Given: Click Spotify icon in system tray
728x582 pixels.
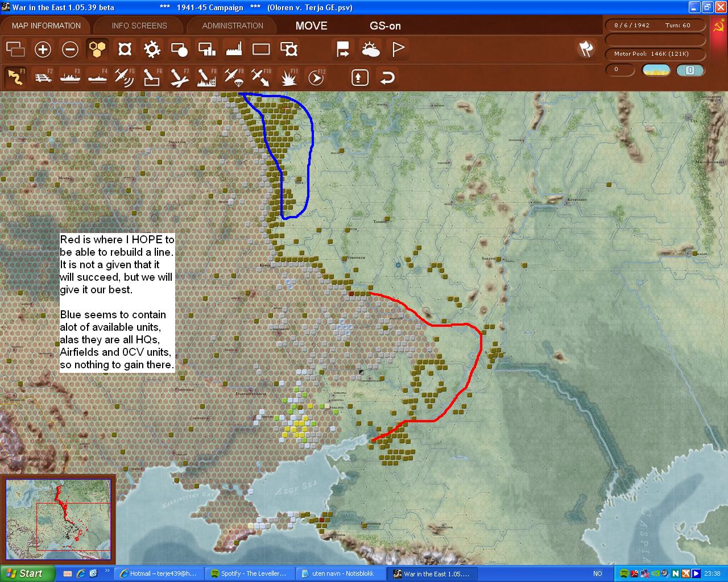Looking at the screenshot, I should (x=624, y=573).
